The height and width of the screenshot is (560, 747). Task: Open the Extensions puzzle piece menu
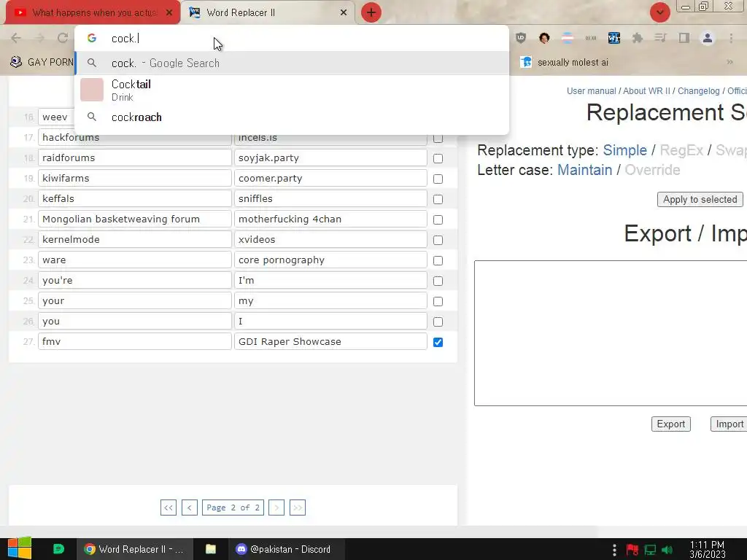tap(638, 38)
